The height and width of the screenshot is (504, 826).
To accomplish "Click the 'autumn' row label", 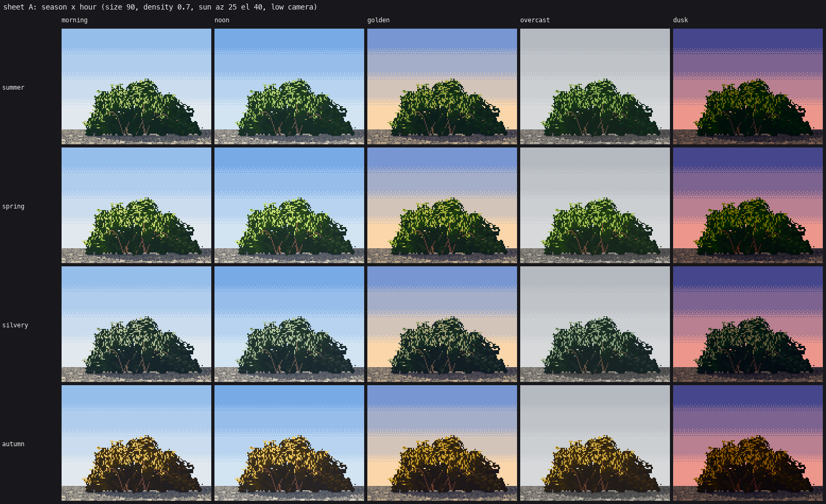I will point(13,444).
